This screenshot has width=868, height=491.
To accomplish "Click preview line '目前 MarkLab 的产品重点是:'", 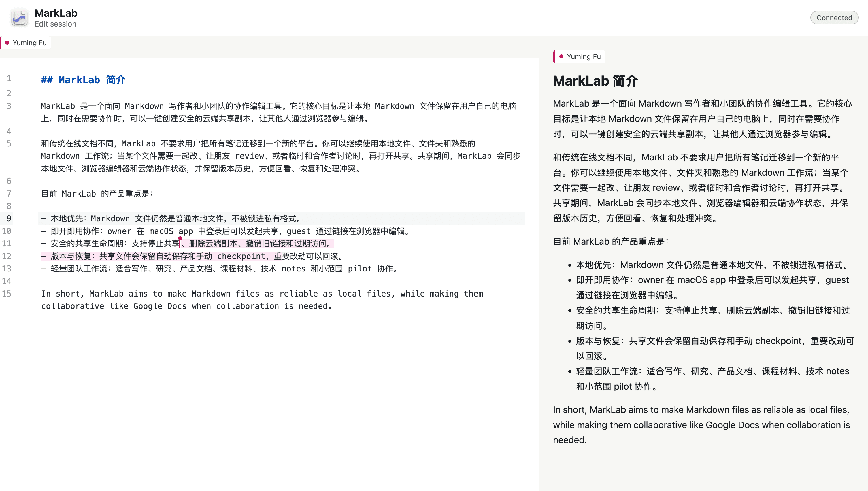I will tap(611, 241).
